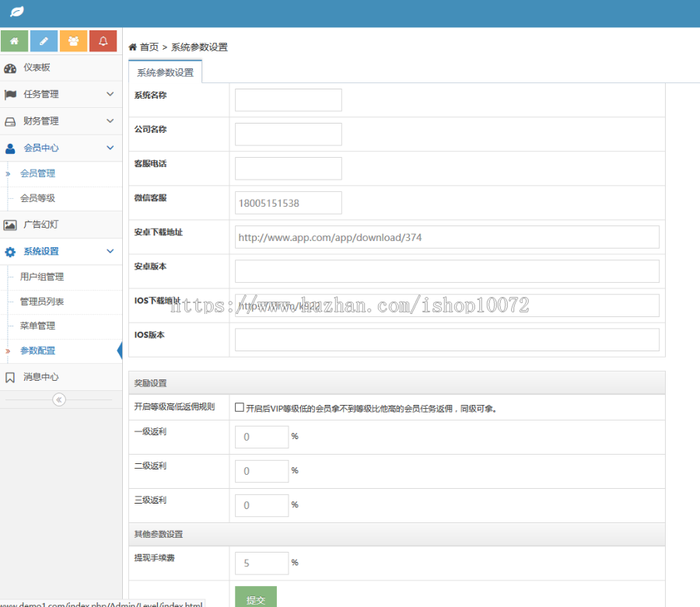Click the 系统设置 menu label
The image size is (700, 607).
coord(41,251)
